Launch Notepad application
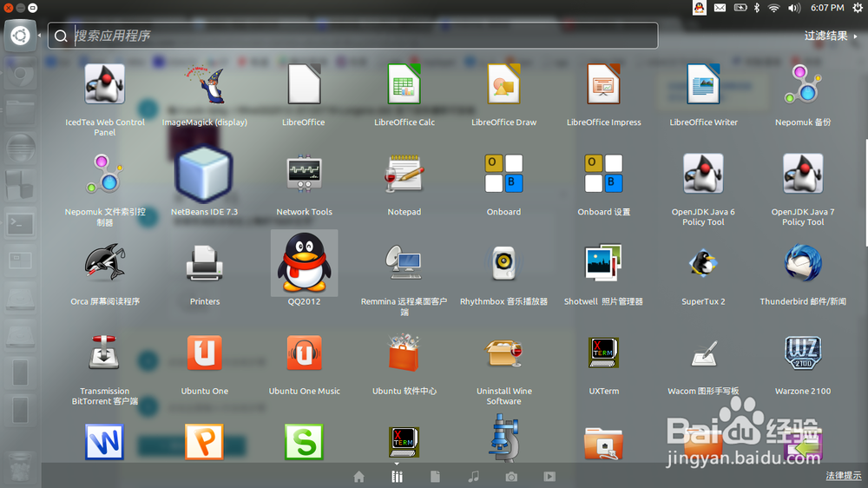 click(404, 174)
